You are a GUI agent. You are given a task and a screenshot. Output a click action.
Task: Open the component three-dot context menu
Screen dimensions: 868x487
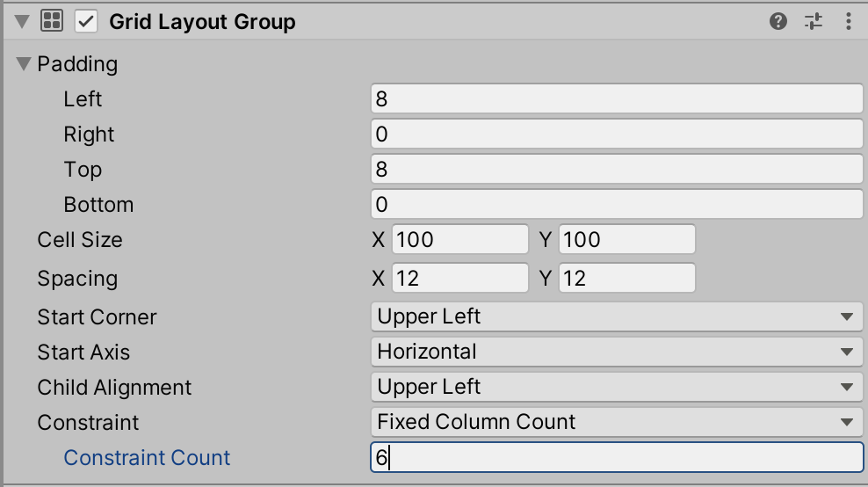[848, 22]
